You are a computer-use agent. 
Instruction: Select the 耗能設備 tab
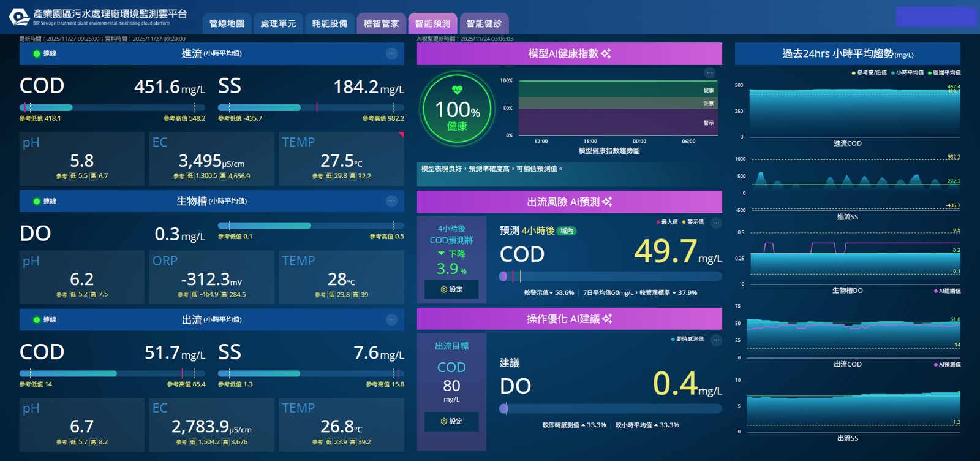(x=330, y=23)
